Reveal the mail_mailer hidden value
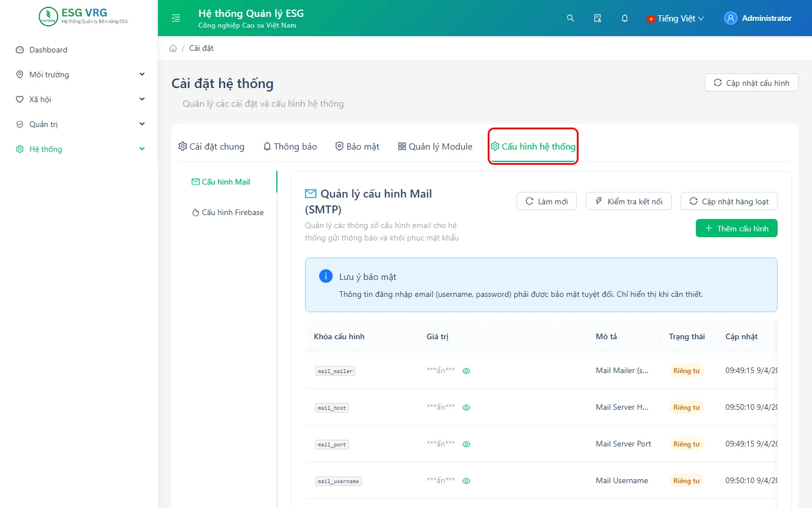The height and width of the screenshot is (508, 812). [x=466, y=371]
